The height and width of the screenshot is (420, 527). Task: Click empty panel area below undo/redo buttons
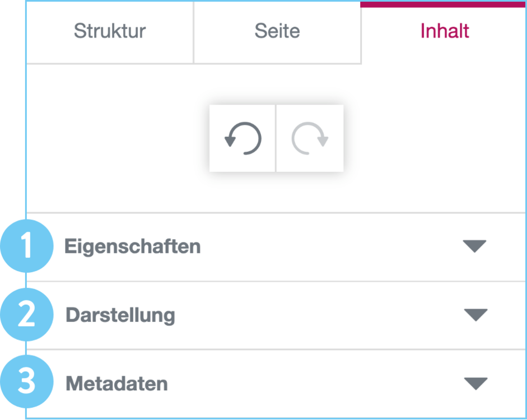tap(276, 193)
